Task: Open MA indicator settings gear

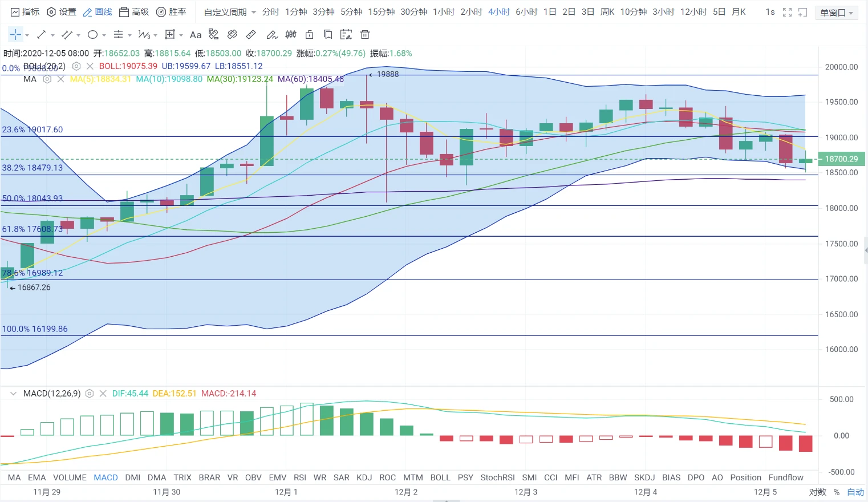Action: (x=47, y=79)
